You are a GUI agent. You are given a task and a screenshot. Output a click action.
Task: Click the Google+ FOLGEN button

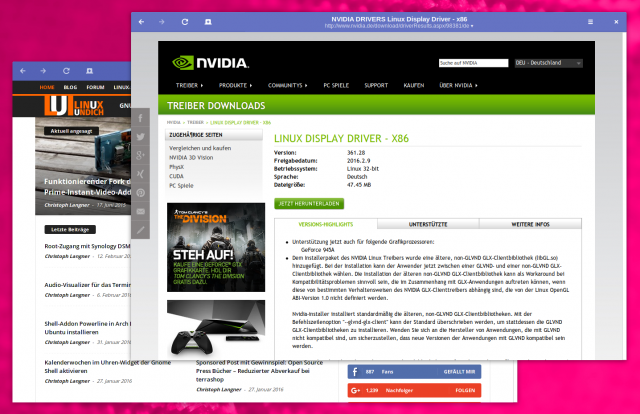point(465,390)
